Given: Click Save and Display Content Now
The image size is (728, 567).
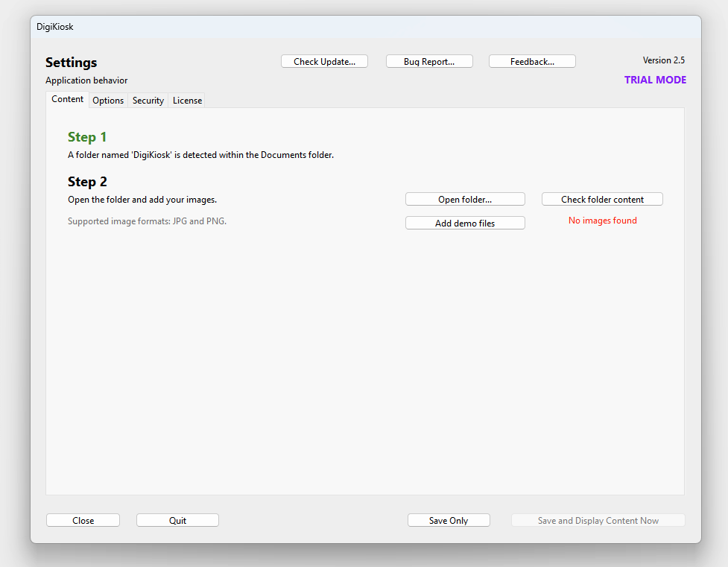Looking at the screenshot, I should [598, 521].
